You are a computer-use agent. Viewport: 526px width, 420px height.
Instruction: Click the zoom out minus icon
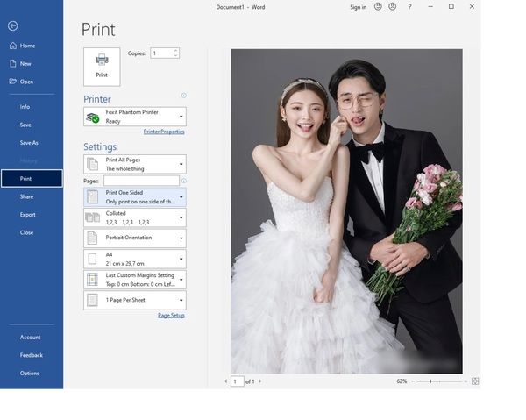tap(415, 381)
